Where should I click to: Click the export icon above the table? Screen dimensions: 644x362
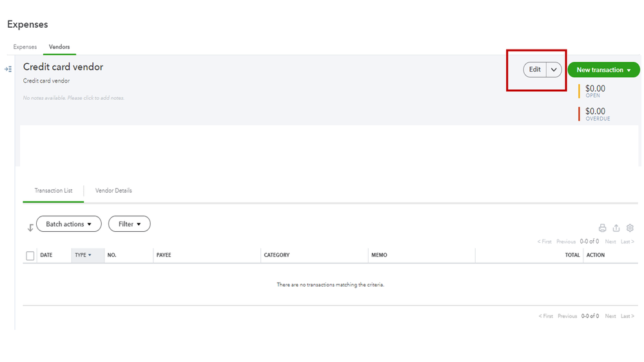(616, 228)
